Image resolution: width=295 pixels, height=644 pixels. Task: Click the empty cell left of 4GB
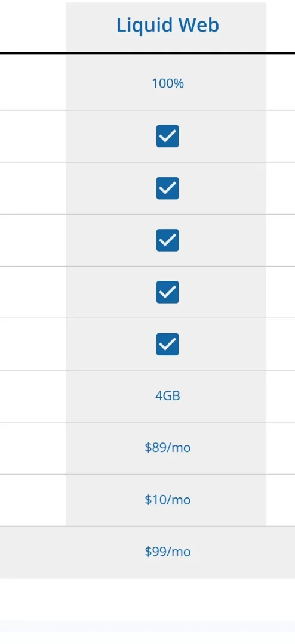pyautogui.click(x=33, y=396)
